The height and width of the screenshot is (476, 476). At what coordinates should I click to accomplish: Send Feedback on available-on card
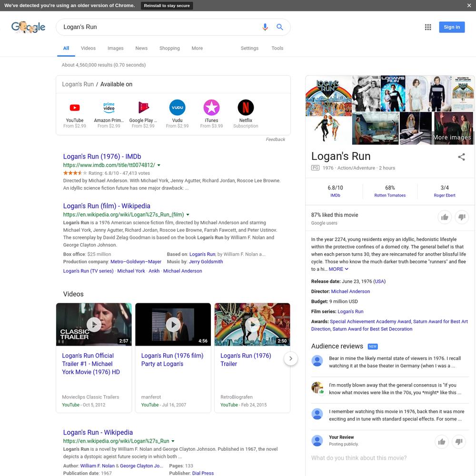click(275, 139)
